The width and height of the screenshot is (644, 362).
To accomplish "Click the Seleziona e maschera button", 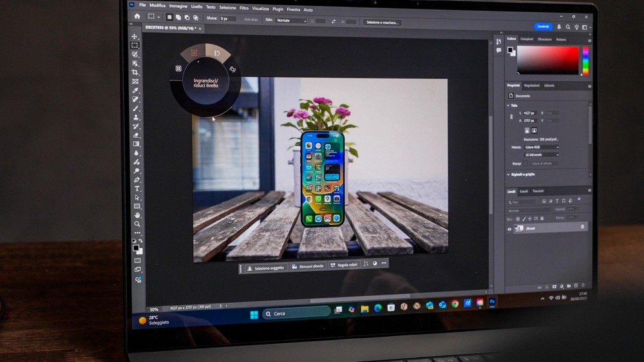I will pyautogui.click(x=383, y=23).
